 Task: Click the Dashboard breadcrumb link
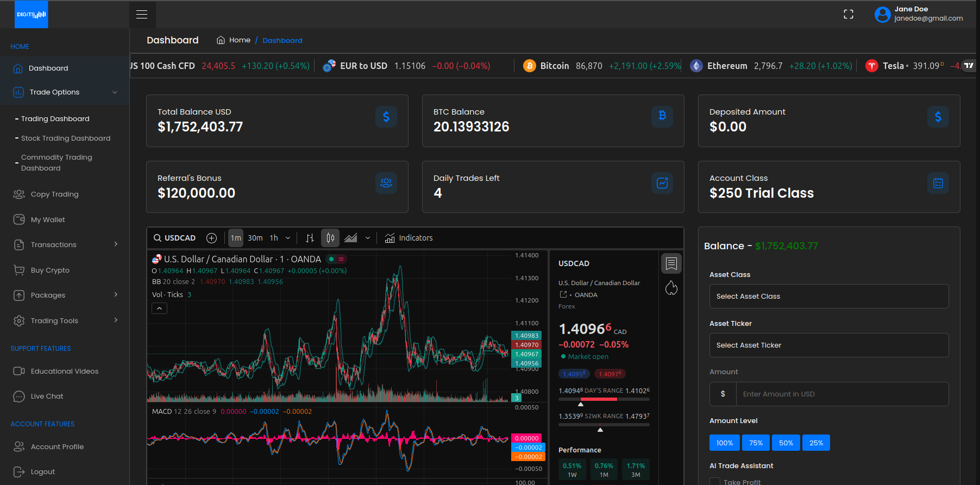click(x=282, y=41)
